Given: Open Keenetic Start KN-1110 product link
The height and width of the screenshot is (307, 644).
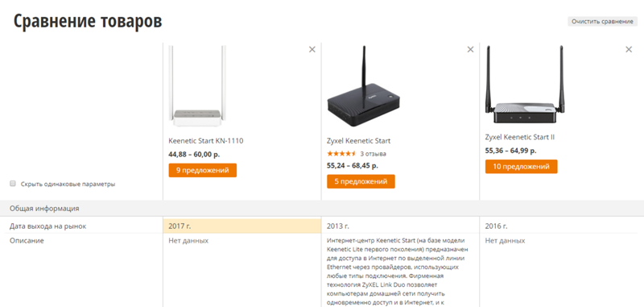Looking at the screenshot, I should pyautogui.click(x=206, y=140).
